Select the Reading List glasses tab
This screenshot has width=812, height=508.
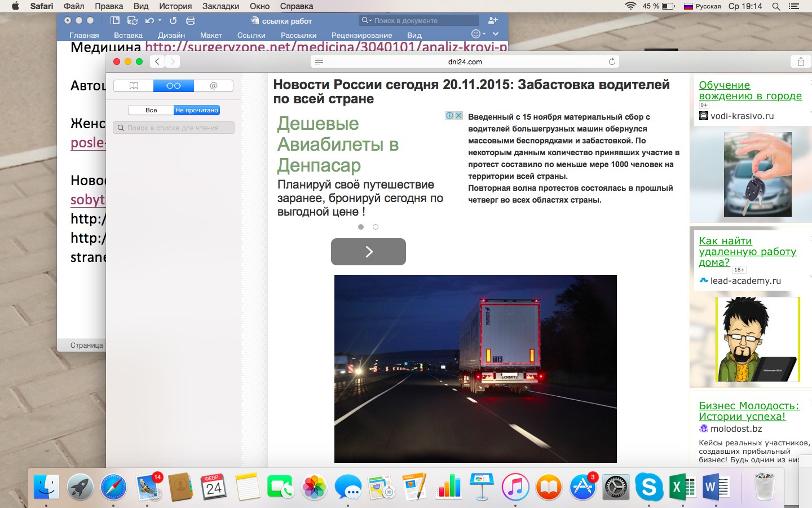pos(174,86)
